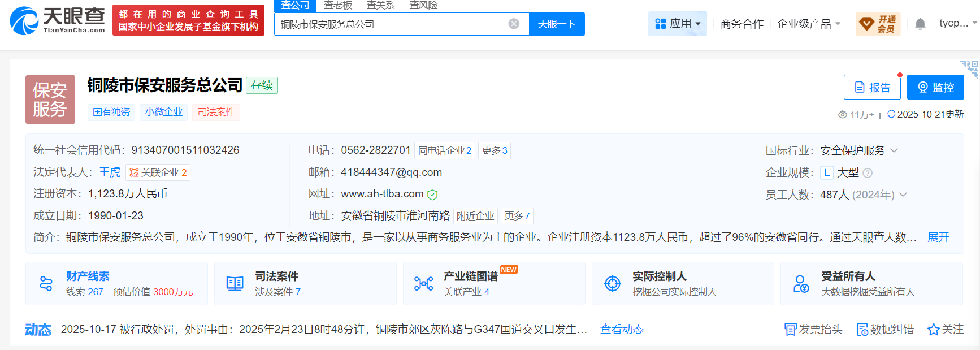This screenshot has height=350, width=980.
Task: Click 附近企业 button
Action: tap(475, 216)
